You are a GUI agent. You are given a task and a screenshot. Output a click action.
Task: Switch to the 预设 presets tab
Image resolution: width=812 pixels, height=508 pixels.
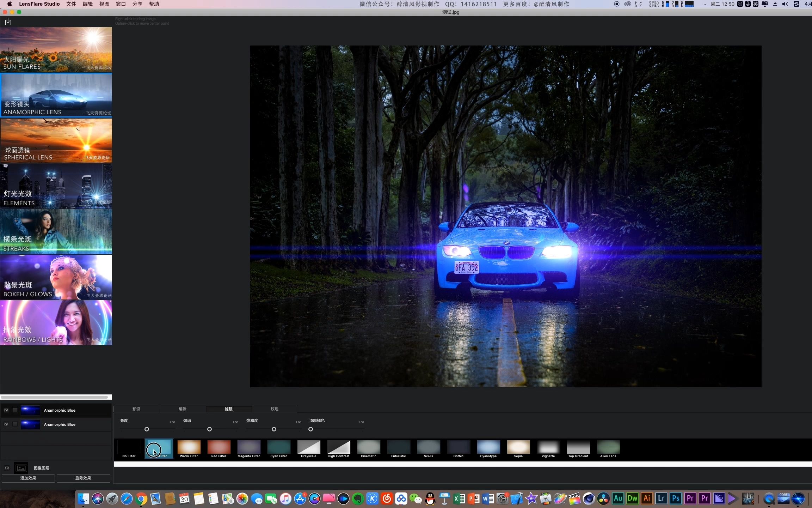pyautogui.click(x=136, y=409)
